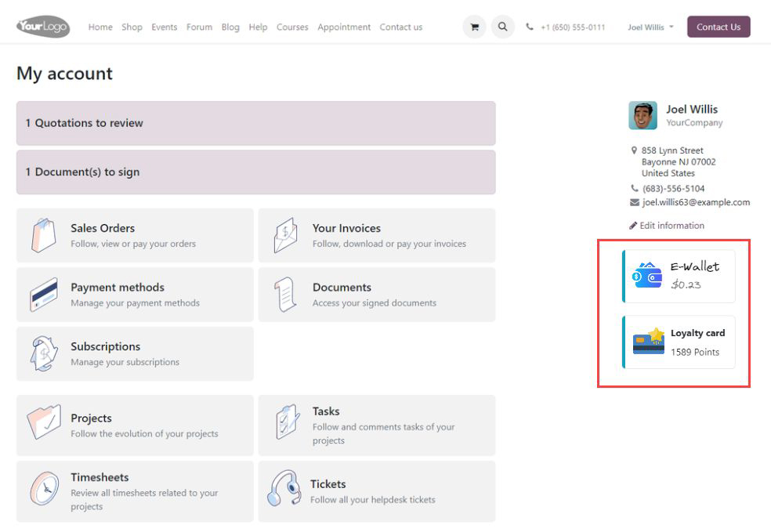Click the Subscriptions recurring icon
771x532 pixels.
point(44,353)
